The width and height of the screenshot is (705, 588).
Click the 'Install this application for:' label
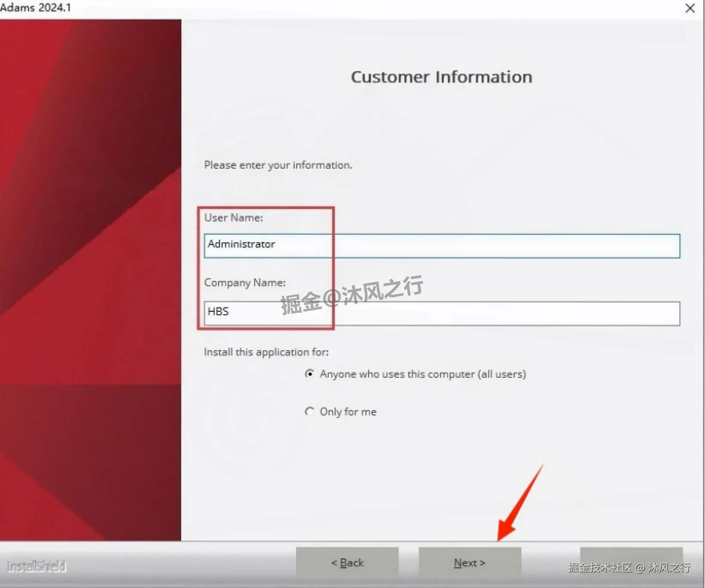coord(266,352)
